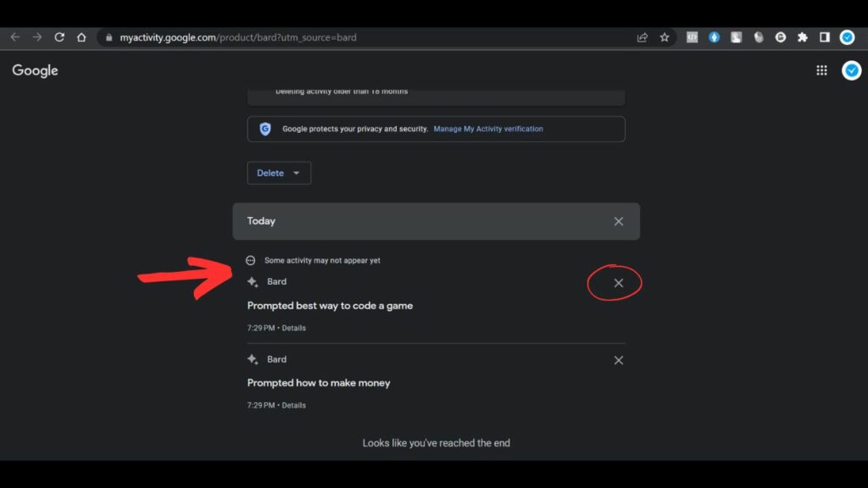Open the Delete dropdown button

pyautogui.click(x=279, y=173)
